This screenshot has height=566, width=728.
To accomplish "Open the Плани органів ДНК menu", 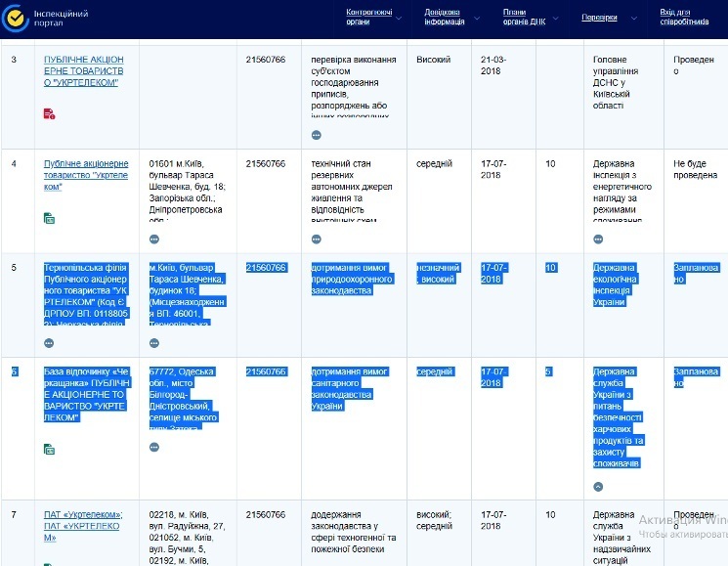I will pyautogui.click(x=524, y=17).
